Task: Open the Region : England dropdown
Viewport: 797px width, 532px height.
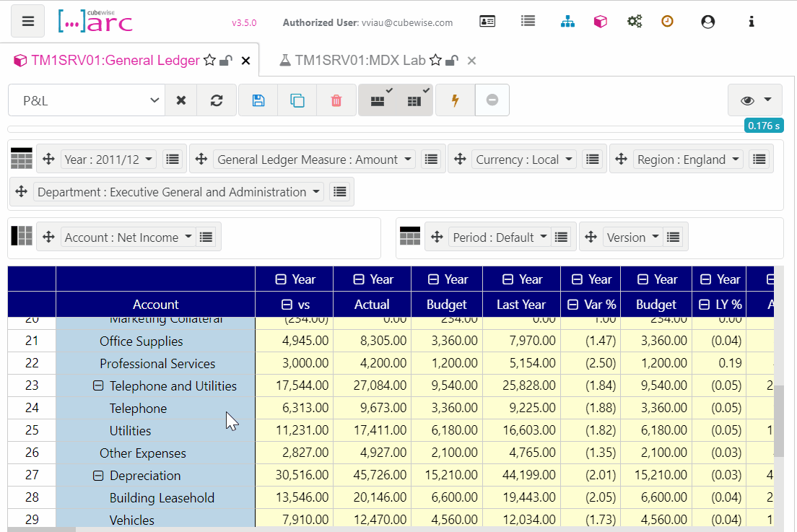Action: pos(688,160)
